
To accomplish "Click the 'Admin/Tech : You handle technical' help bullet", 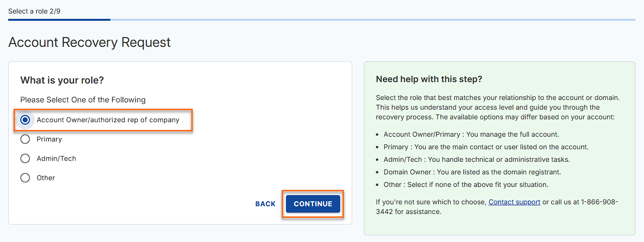I will click(476, 159).
